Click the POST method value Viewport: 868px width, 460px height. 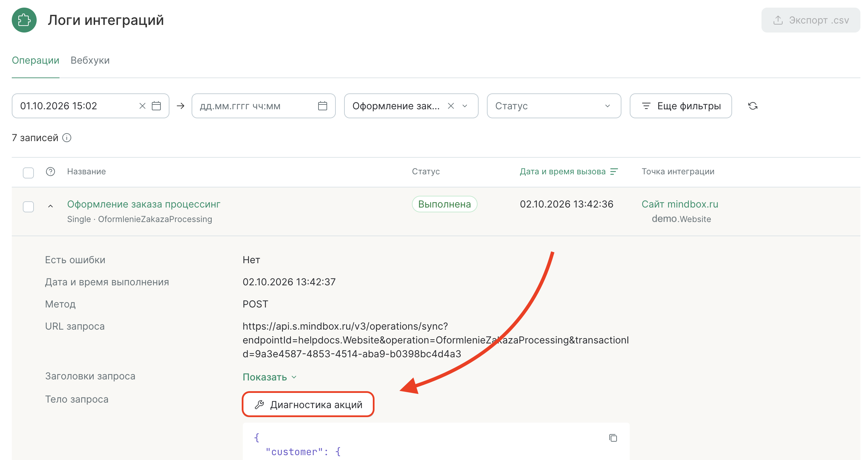point(255,304)
